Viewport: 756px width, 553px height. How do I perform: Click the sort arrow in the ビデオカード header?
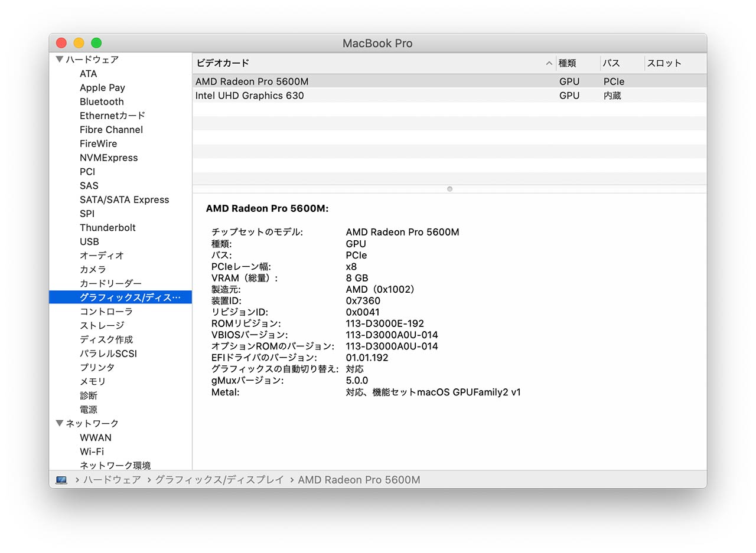[549, 63]
